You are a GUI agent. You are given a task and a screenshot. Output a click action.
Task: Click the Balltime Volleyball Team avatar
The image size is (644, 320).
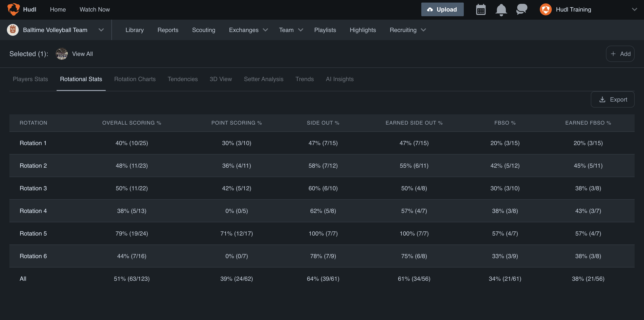[x=13, y=30]
